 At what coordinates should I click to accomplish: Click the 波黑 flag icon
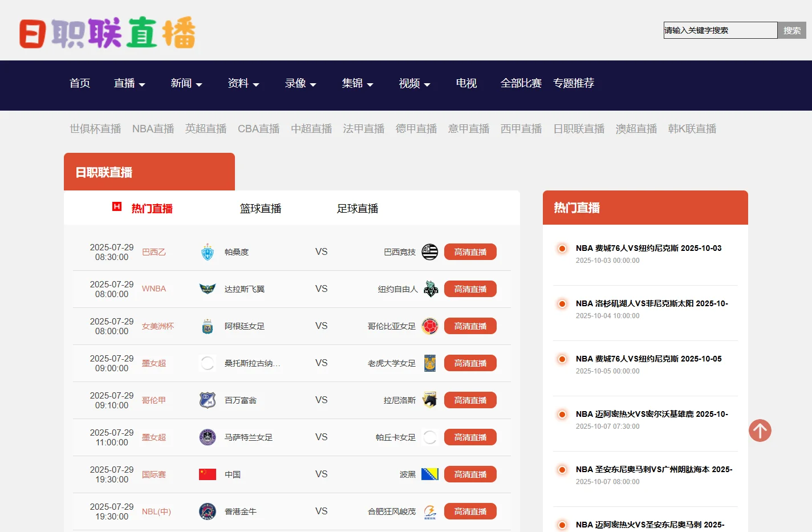click(x=430, y=474)
